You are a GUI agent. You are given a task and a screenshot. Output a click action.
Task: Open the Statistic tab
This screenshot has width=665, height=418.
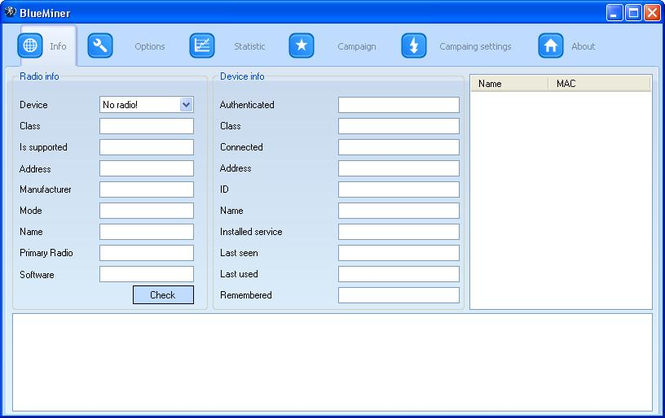(249, 47)
